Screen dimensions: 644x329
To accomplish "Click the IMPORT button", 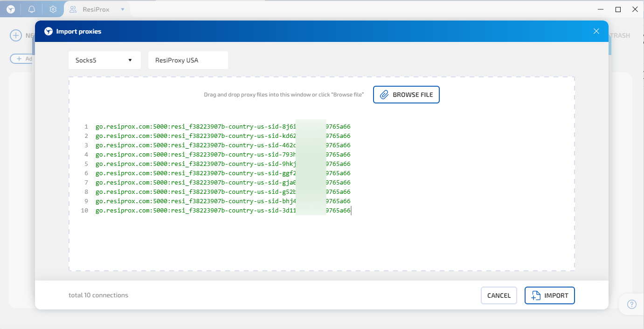I will [550, 295].
